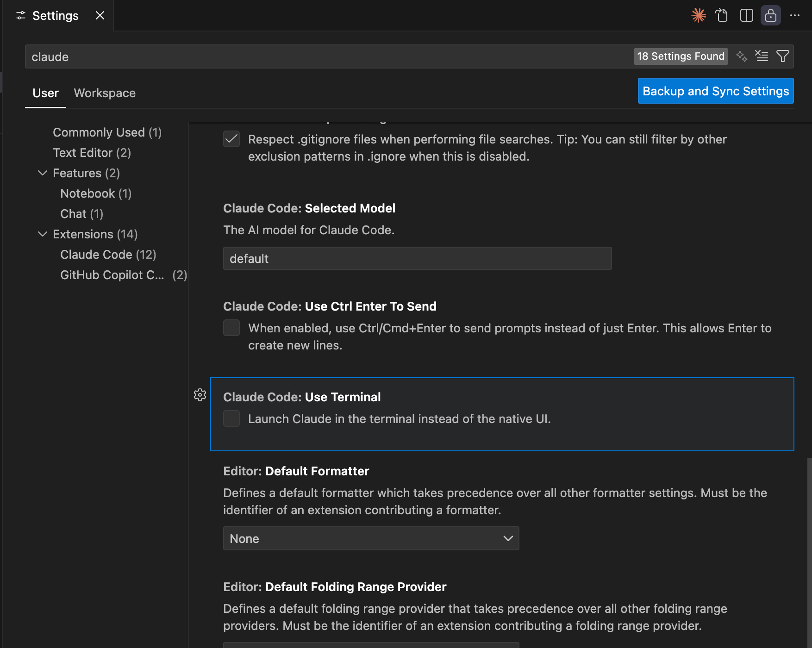The image size is (812, 648).
Task: Enable Use Ctrl Enter To Send checkbox
Action: pyautogui.click(x=231, y=328)
